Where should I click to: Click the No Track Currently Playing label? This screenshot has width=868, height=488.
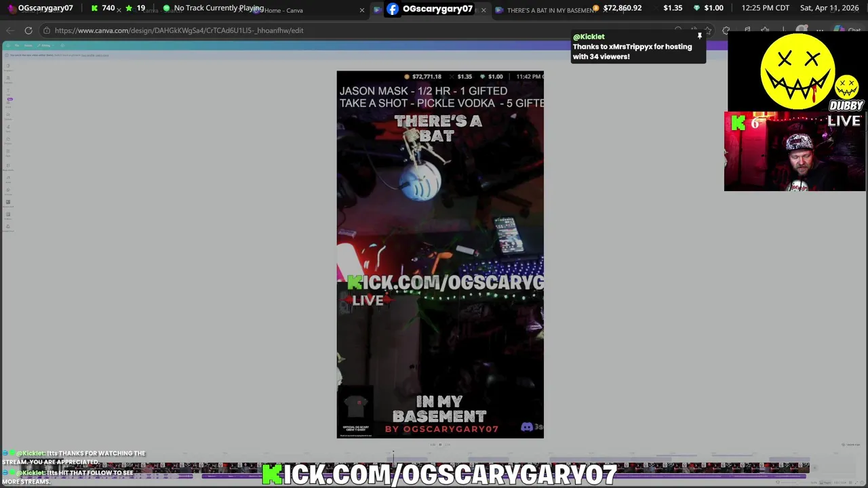tap(219, 8)
